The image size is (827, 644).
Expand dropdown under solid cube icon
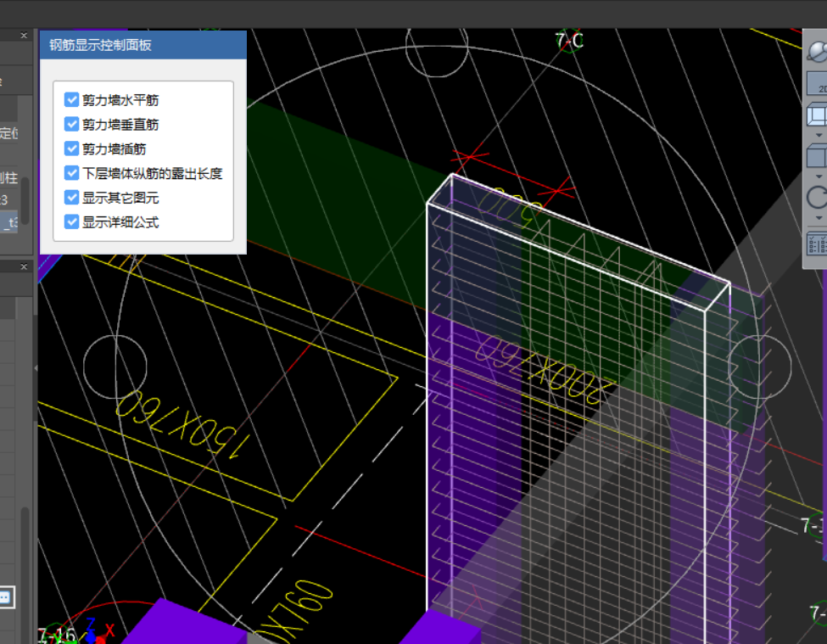(x=819, y=176)
